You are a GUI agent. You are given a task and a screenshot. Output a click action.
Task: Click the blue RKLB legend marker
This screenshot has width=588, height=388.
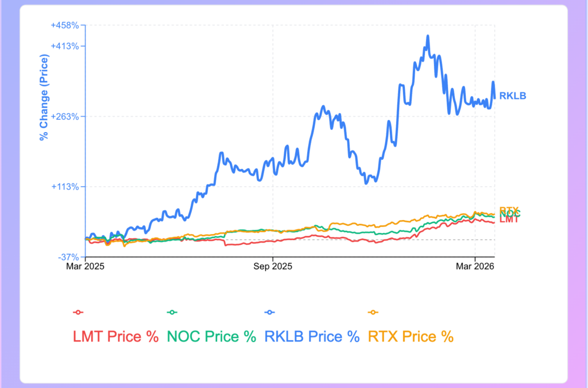268,312
